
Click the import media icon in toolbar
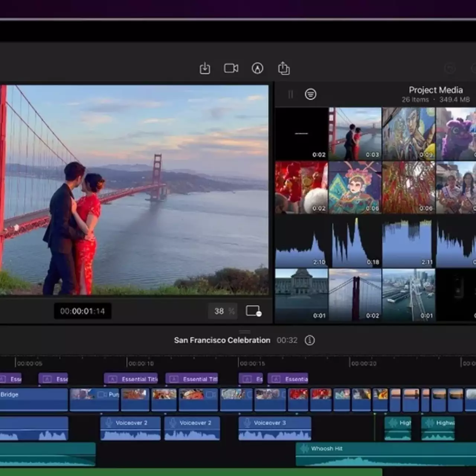pos(205,68)
